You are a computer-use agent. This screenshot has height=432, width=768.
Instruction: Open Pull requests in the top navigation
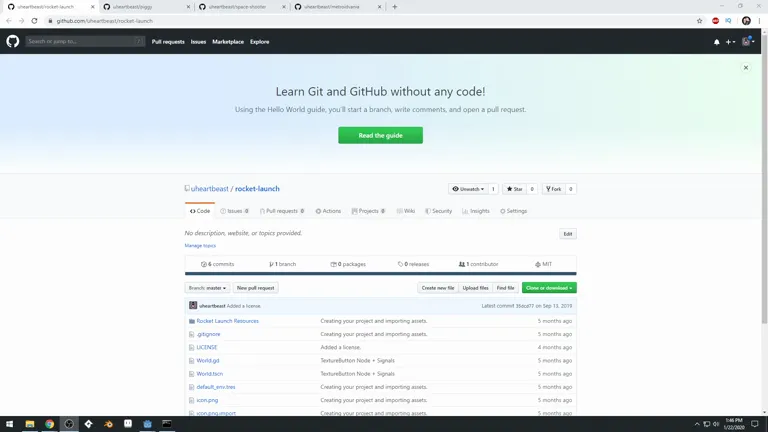(x=168, y=42)
